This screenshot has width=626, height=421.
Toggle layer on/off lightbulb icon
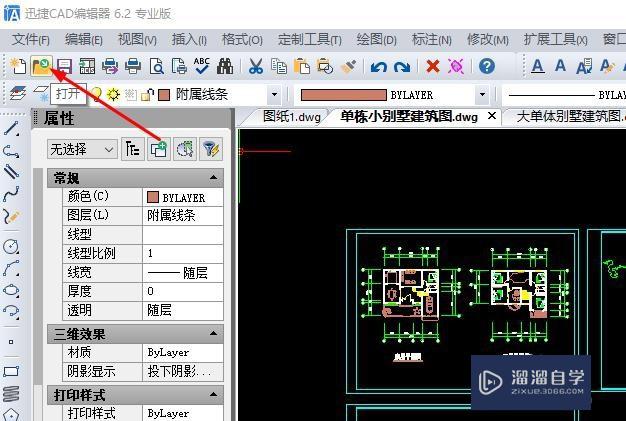point(96,95)
